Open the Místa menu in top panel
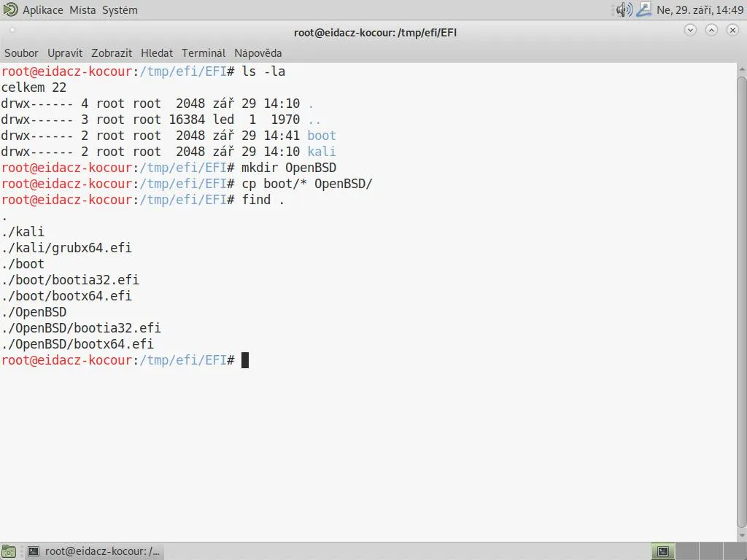Image resolution: width=747 pixels, height=560 pixels. tap(82, 9)
